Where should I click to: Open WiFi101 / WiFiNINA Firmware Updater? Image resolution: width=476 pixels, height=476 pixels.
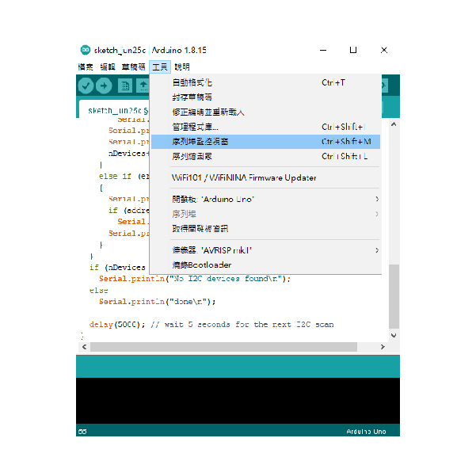tap(244, 178)
